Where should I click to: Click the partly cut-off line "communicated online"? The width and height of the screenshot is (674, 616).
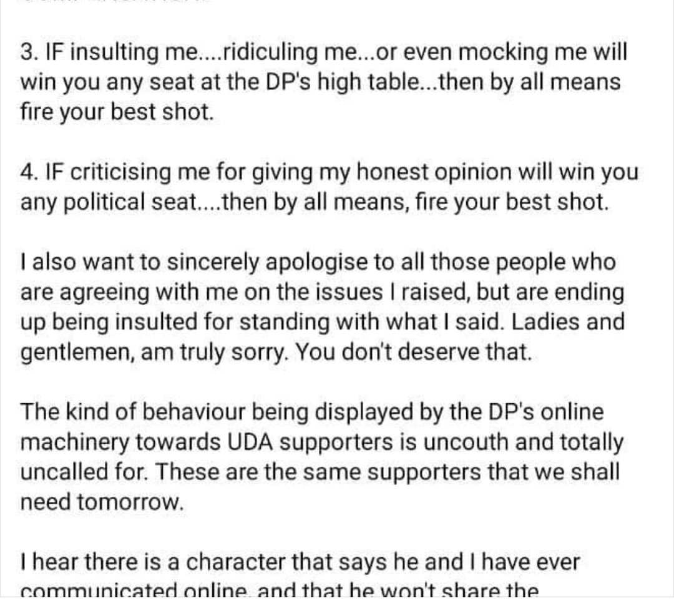(x=280, y=589)
